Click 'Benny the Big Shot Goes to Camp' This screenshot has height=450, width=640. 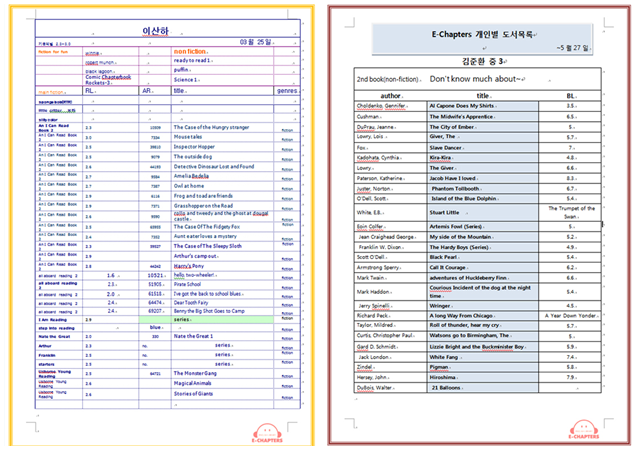tap(209, 311)
